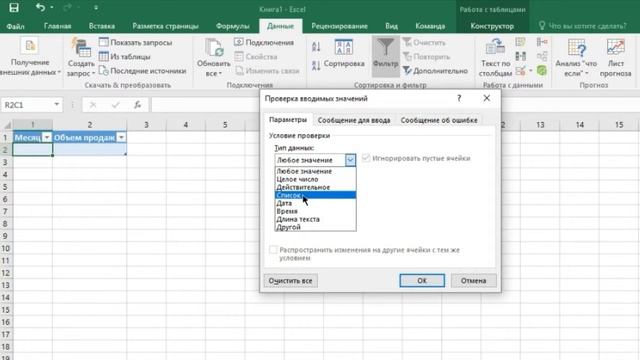
Task: Choose Другой data type
Action: (315, 227)
